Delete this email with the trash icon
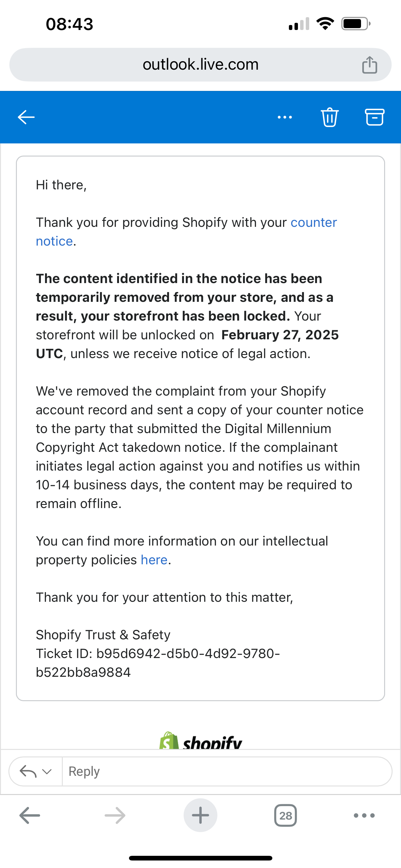 click(x=329, y=117)
